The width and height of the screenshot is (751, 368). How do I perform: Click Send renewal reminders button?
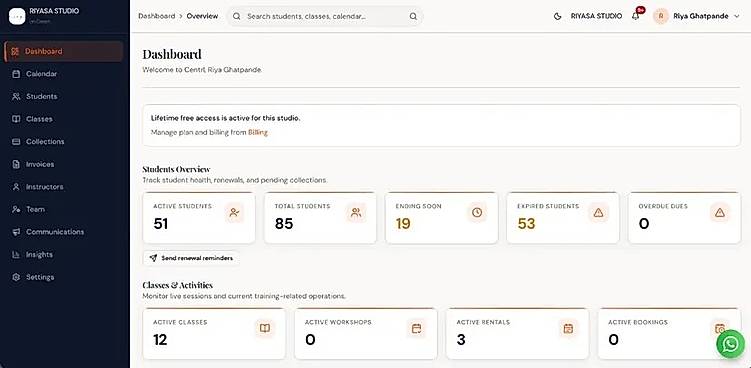click(191, 258)
